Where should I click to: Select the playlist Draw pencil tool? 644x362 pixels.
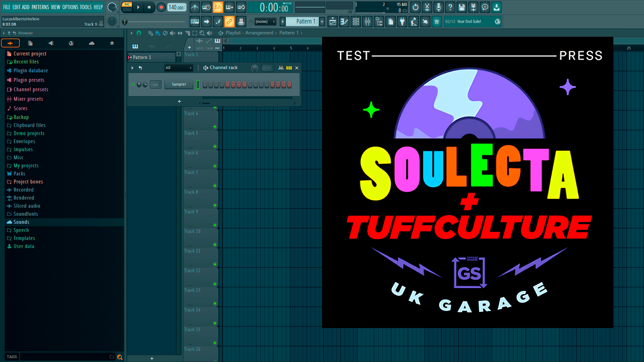click(150, 33)
